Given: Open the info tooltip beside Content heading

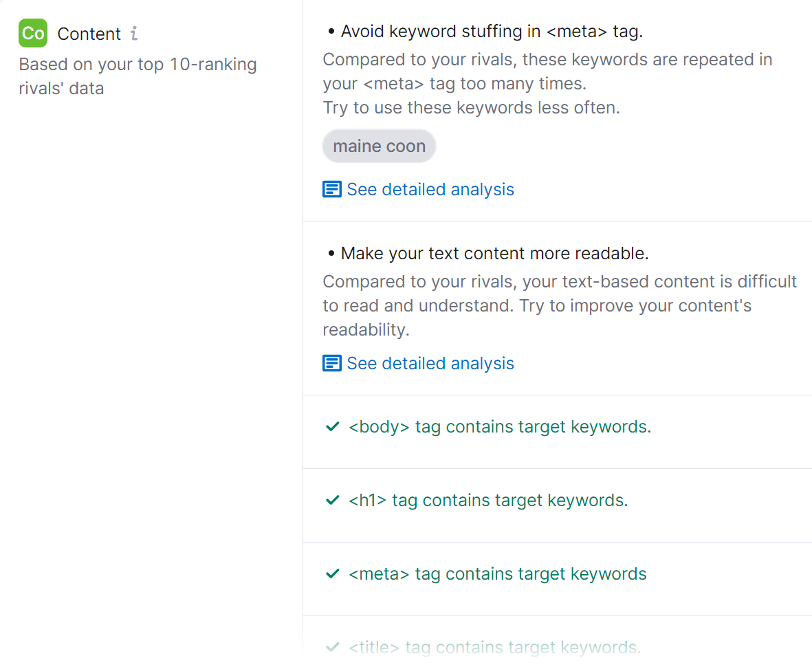Looking at the screenshot, I should [135, 33].
